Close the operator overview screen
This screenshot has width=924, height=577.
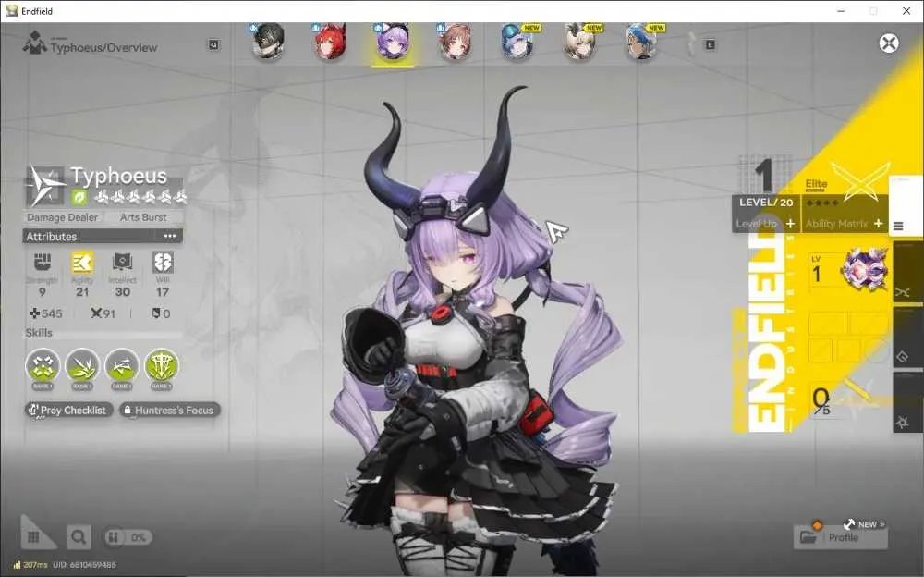(889, 43)
